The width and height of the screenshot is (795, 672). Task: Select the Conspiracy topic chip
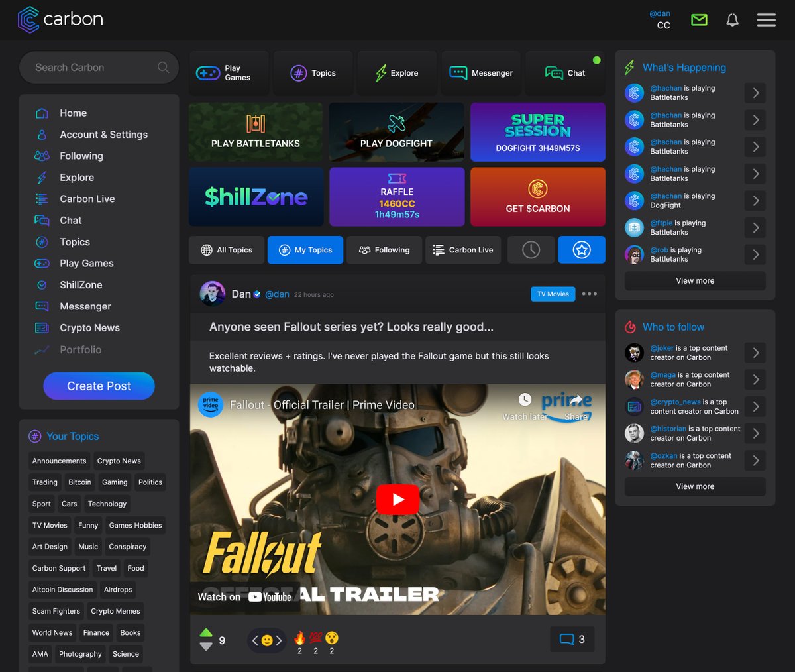point(128,547)
